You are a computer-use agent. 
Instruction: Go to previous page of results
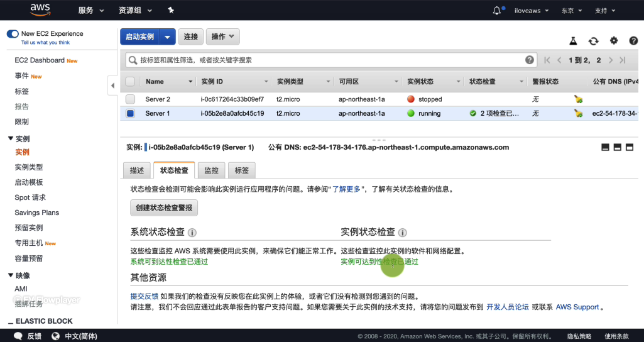tap(559, 60)
